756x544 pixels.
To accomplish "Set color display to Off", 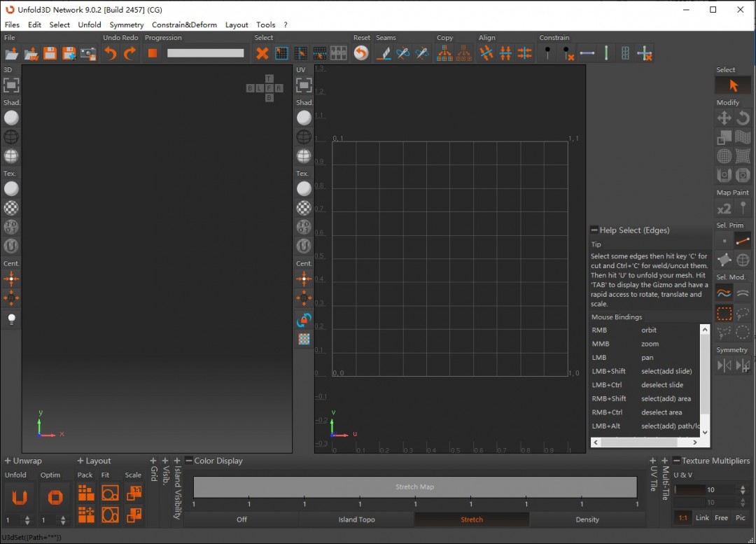I will coord(241,519).
